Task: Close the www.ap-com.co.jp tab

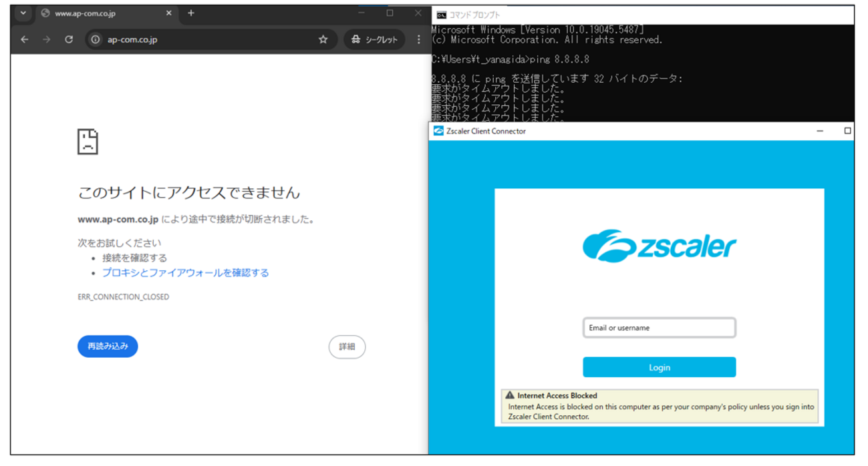Action: tap(168, 13)
